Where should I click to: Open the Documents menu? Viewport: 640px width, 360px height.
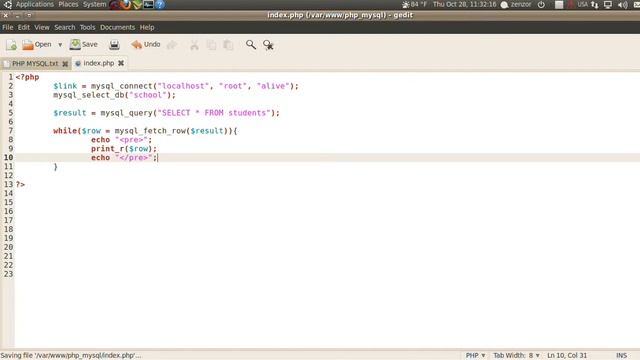tap(118, 27)
